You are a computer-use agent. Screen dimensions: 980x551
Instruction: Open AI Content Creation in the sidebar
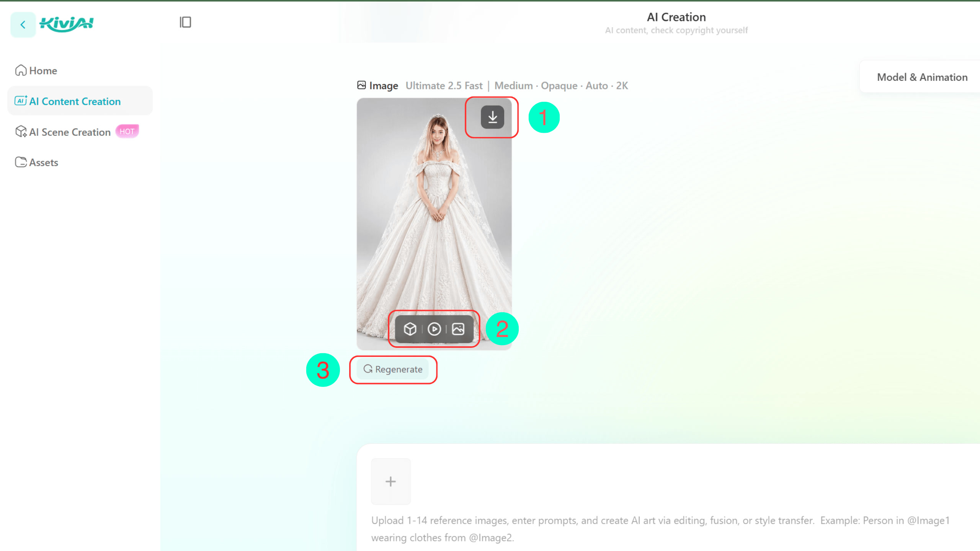point(80,101)
